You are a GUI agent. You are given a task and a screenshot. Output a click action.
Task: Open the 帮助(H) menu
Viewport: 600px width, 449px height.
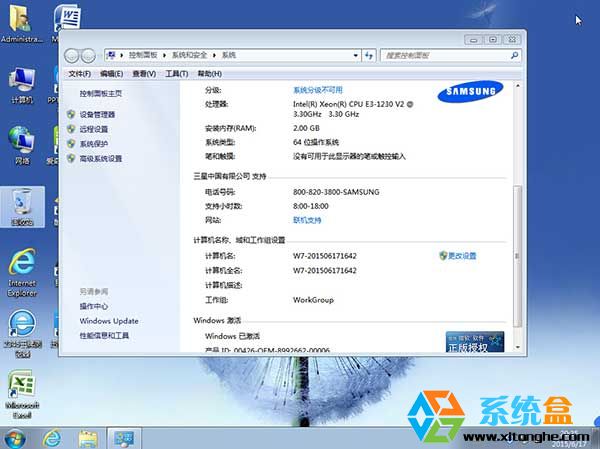click(x=209, y=73)
